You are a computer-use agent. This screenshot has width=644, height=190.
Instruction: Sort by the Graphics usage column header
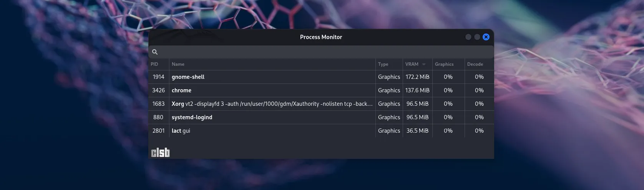coord(444,64)
